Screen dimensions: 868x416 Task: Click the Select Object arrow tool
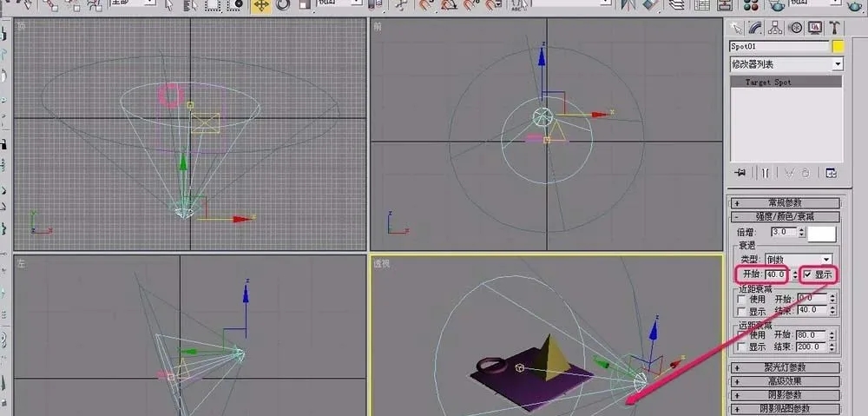pos(169,5)
